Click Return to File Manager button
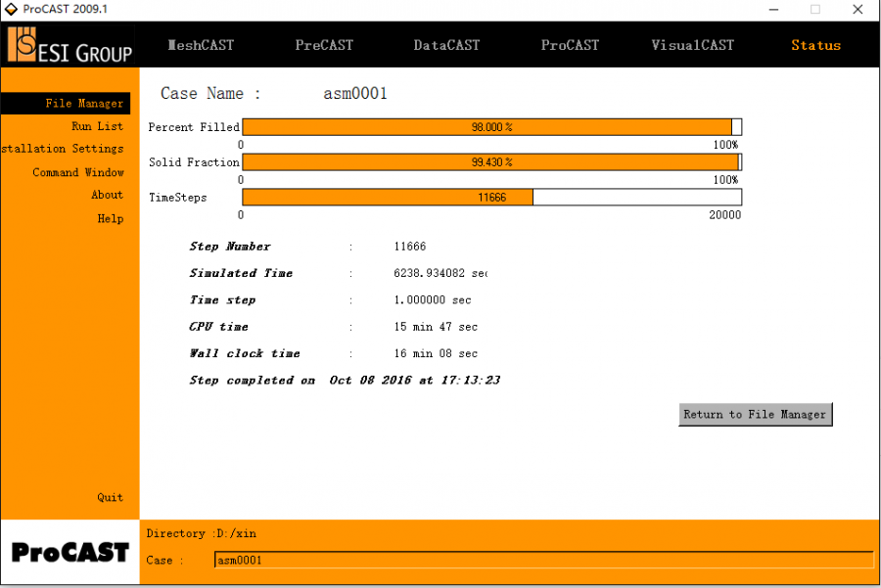 (755, 415)
